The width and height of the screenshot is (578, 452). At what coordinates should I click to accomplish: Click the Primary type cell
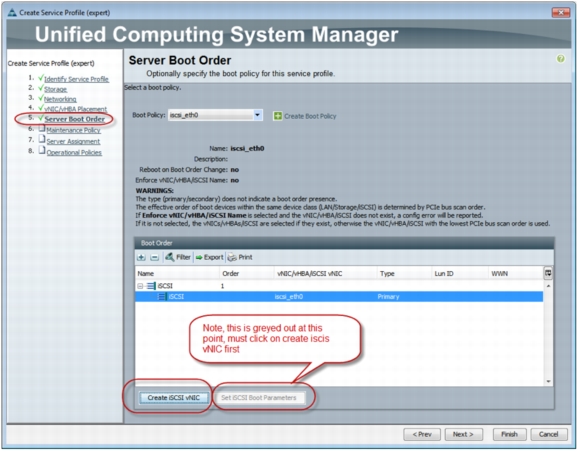[x=388, y=296]
